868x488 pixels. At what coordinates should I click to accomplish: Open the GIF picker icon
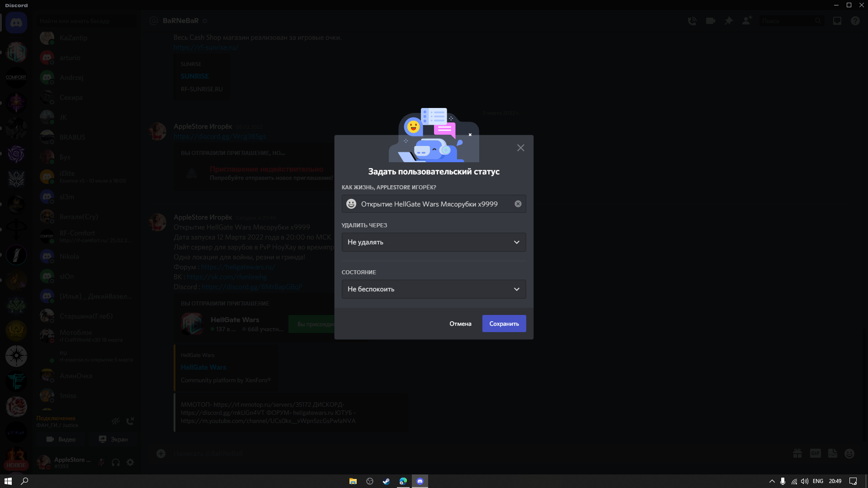pyautogui.click(x=815, y=454)
